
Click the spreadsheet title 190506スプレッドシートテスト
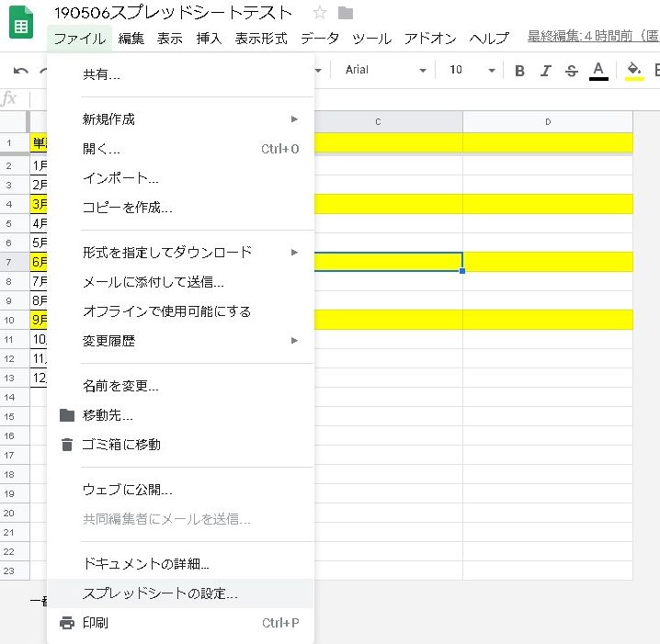(x=173, y=13)
